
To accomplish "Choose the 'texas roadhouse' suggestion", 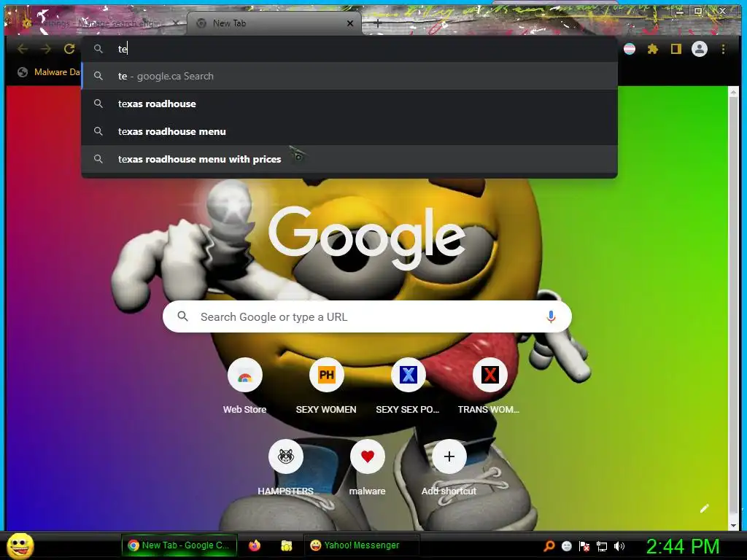I will [349, 104].
